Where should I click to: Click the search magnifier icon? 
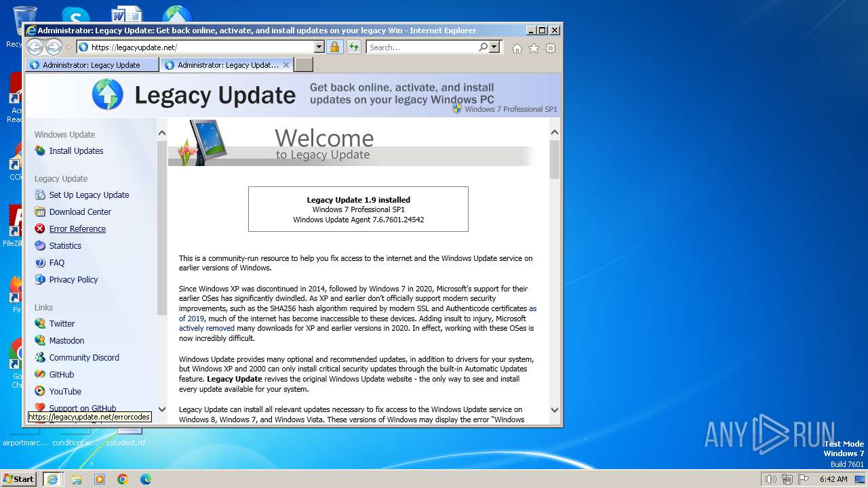[x=483, y=47]
